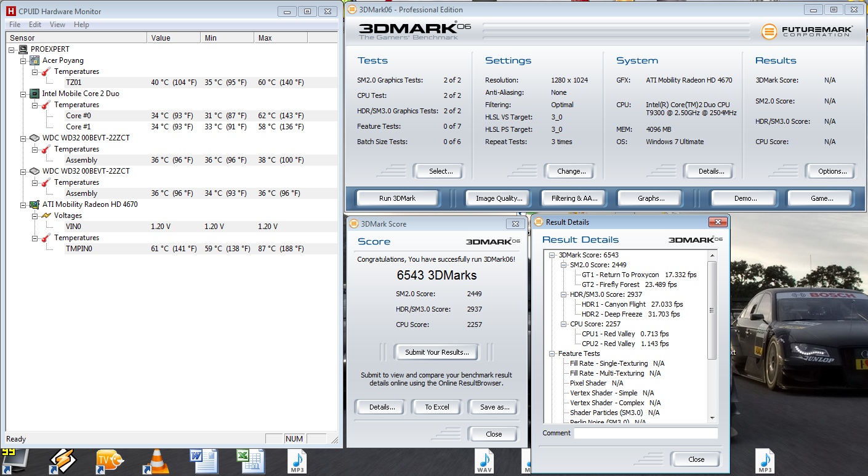Collapse the PROEXPERT root node
Screen dimensions: 868x476
point(12,49)
